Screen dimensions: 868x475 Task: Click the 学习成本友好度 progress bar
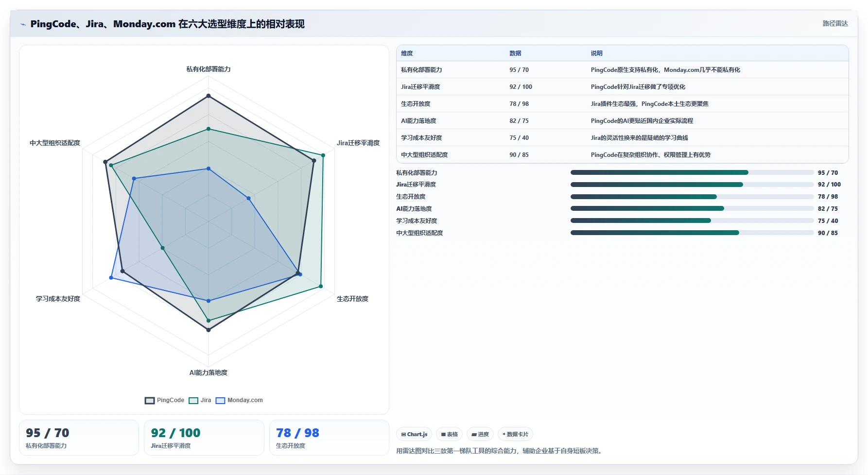click(x=692, y=221)
